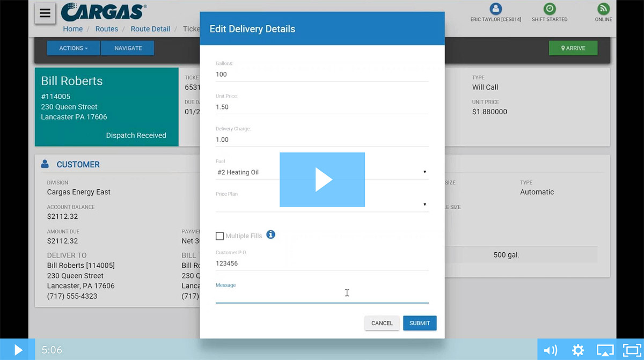
Task: Click the $1.880000 unit price value
Action: [489, 112]
